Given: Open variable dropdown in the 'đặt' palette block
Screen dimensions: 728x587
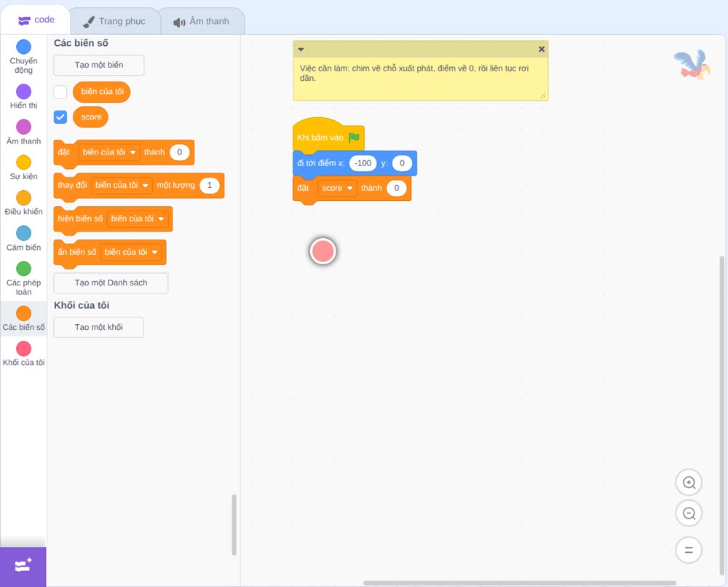Looking at the screenshot, I should pyautogui.click(x=109, y=152).
